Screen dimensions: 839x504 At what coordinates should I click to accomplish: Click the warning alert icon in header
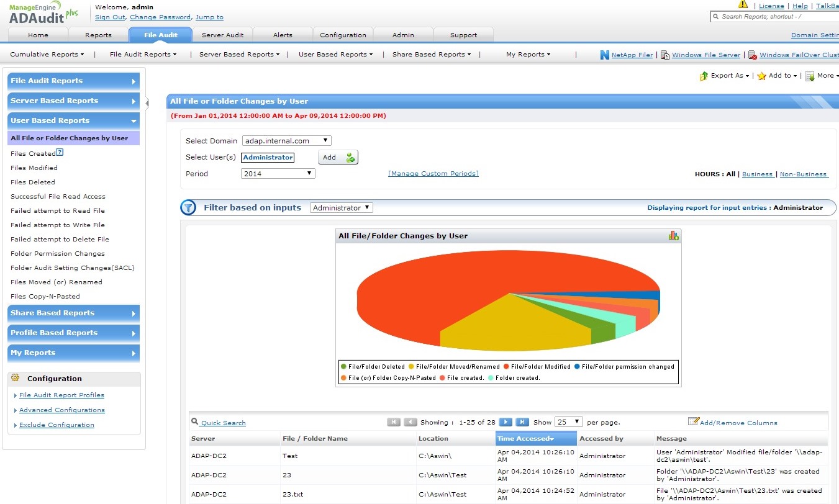pyautogui.click(x=743, y=4)
